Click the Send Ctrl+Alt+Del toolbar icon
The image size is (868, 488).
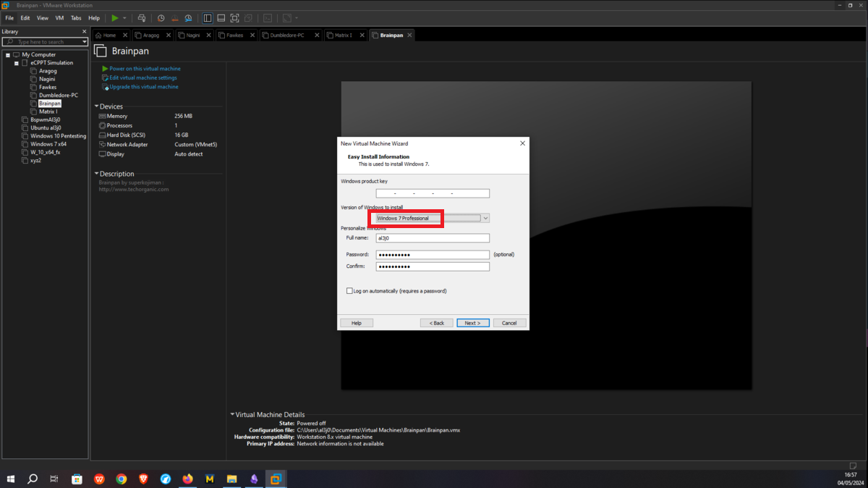141,18
